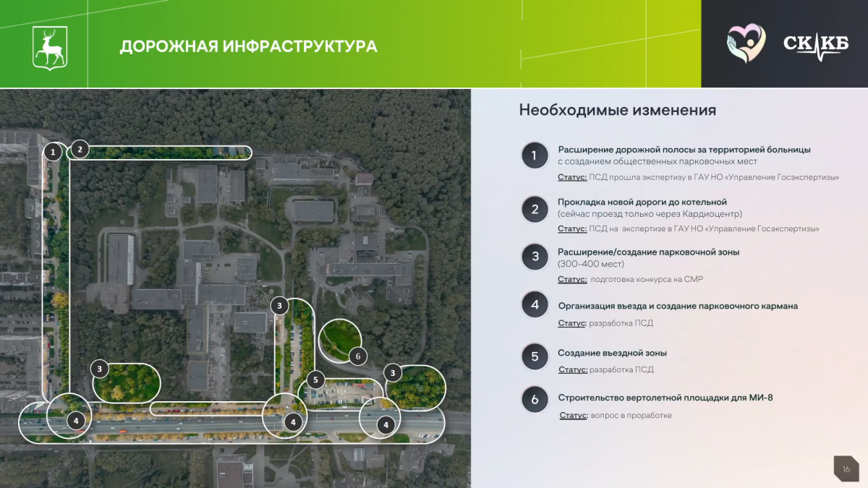Click the heart with hands logo

point(746,44)
